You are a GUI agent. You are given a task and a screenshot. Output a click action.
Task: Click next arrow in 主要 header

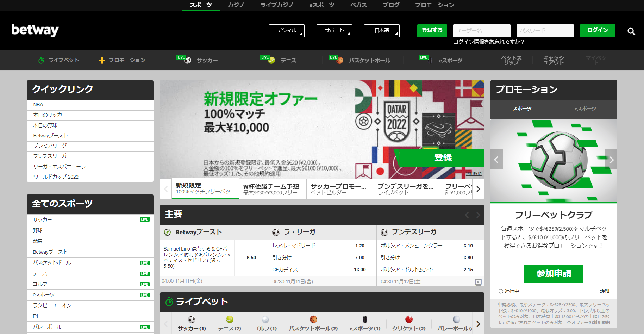tap(478, 215)
